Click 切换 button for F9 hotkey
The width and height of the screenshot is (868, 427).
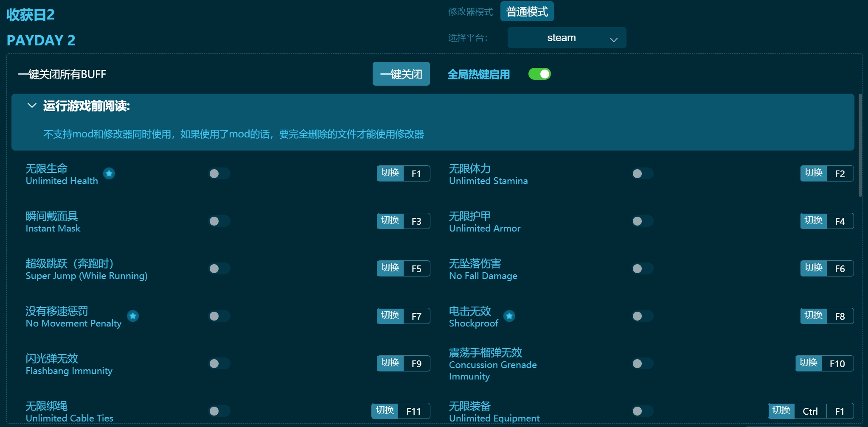pos(390,363)
